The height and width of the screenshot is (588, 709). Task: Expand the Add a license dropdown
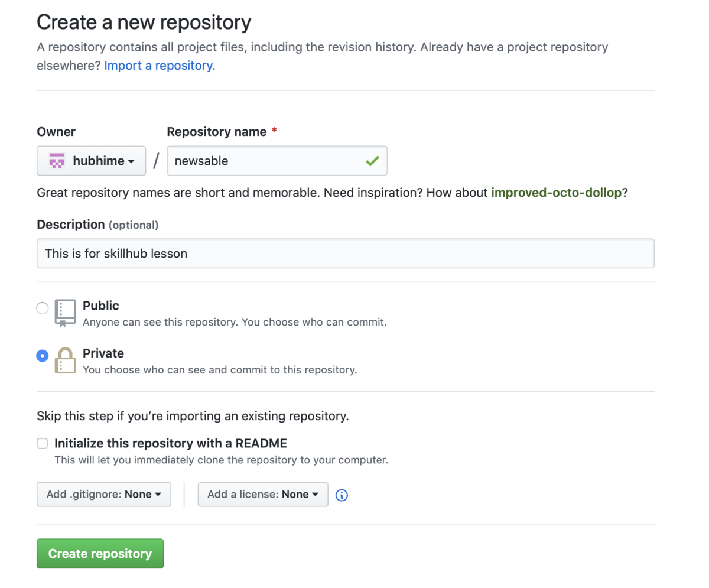click(x=263, y=495)
